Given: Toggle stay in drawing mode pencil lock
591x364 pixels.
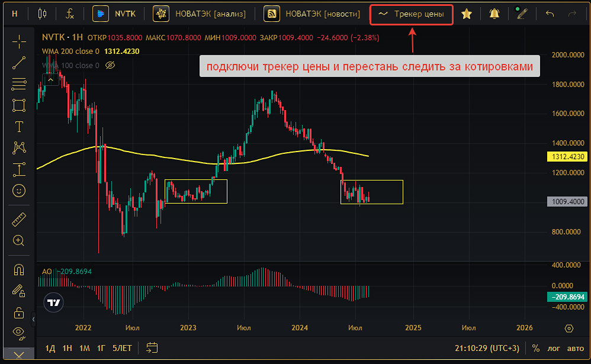Looking at the screenshot, I should point(19,291).
